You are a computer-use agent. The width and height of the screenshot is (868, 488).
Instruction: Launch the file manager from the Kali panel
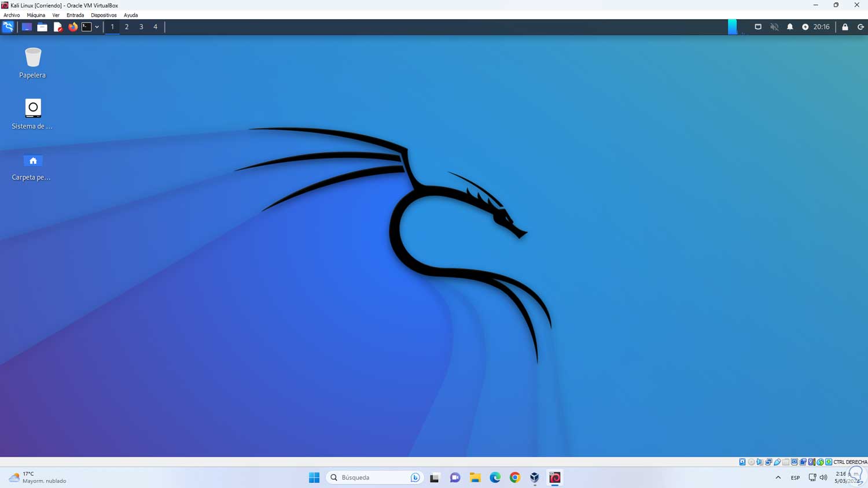point(42,27)
